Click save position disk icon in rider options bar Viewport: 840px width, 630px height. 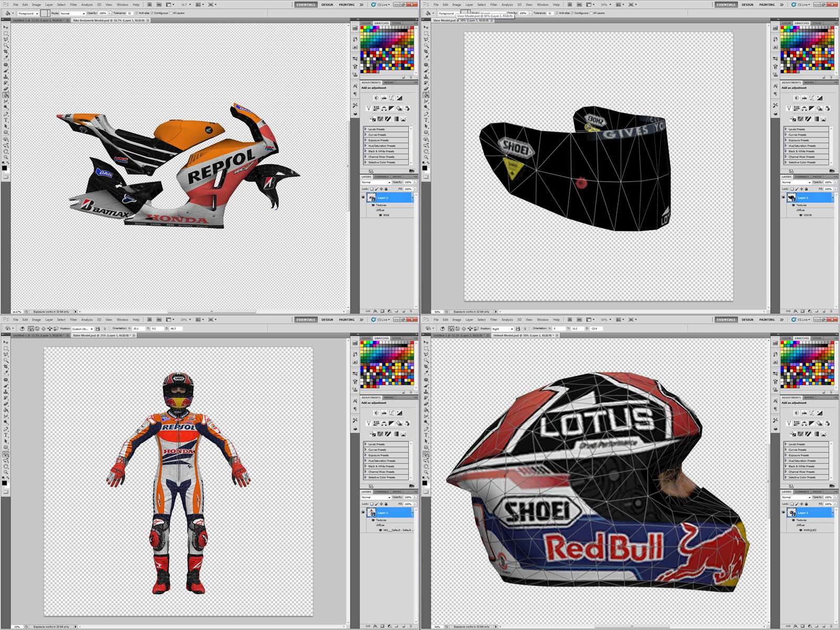pos(98,329)
